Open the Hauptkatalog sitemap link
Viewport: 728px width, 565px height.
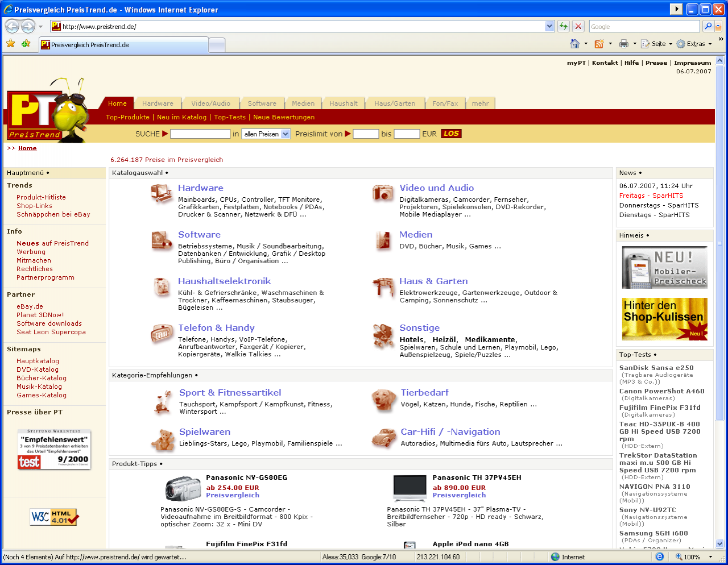(38, 361)
